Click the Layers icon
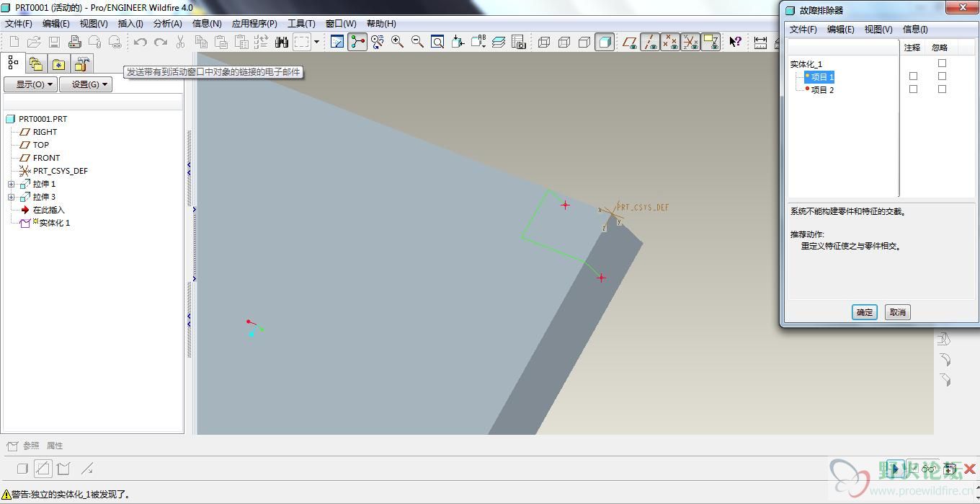Viewport: 980px width, 504px height. point(499,42)
